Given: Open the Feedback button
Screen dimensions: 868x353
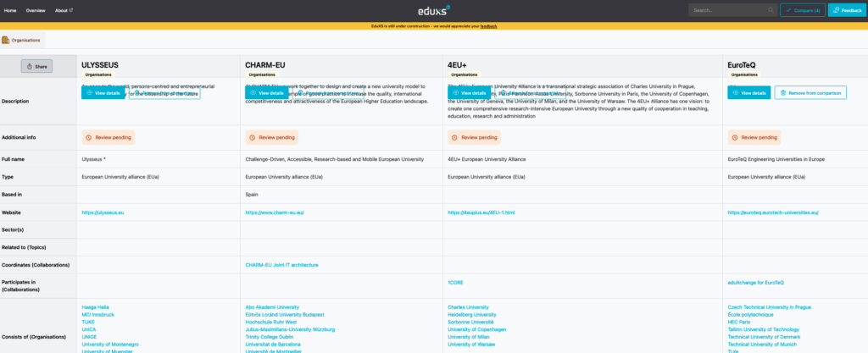Looking at the screenshot, I should click(x=848, y=10).
